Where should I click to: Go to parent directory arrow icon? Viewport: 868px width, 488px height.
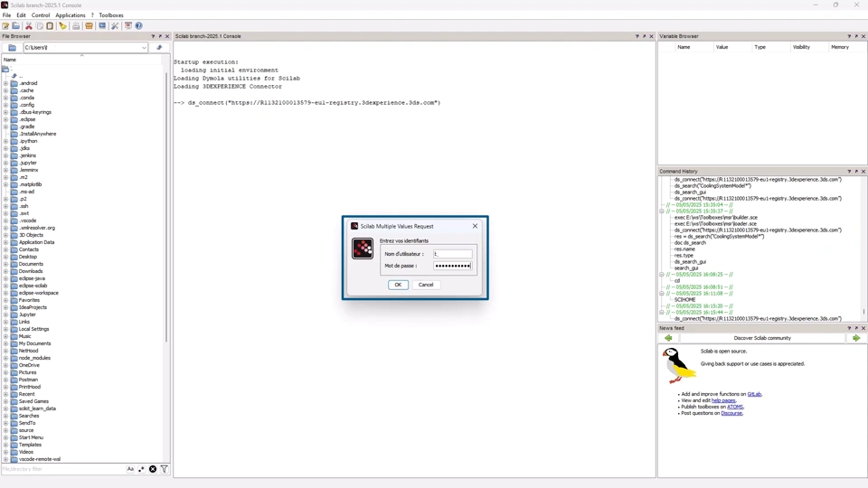pyautogui.click(x=159, y=48)
